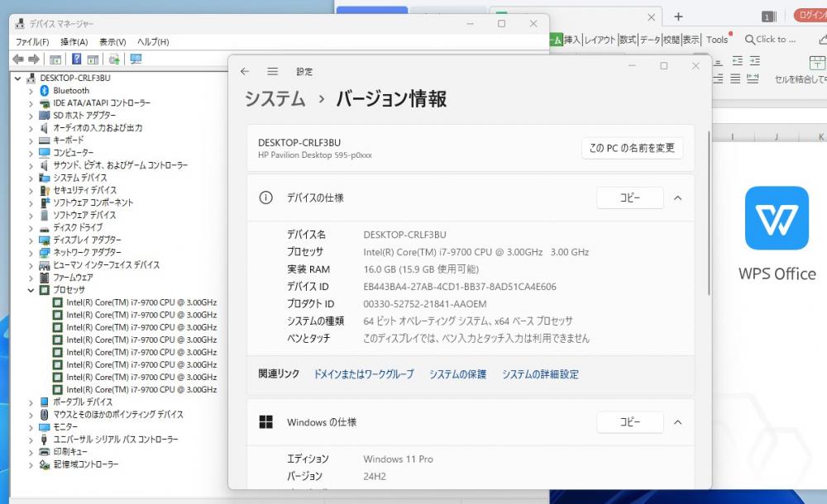827x504 pixels.
Task: Click the justify alignment icon in WPS ribbon
Action: pyautogui.click(x=735, y=79)
